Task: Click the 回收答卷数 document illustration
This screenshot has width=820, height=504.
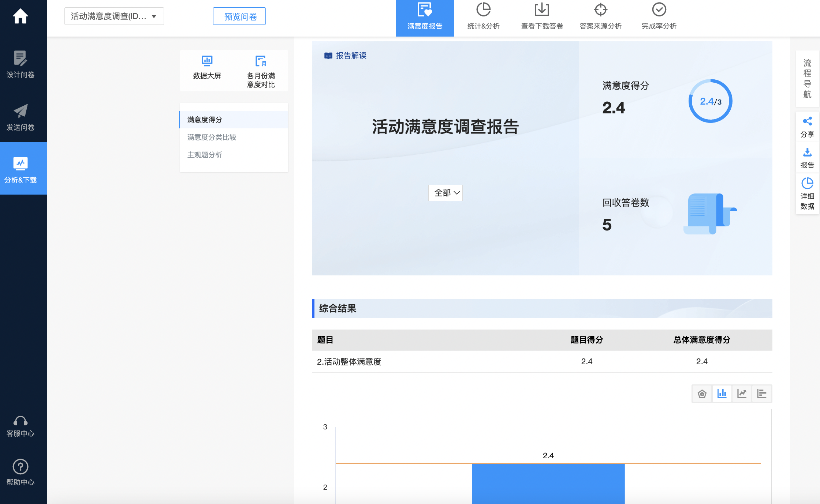Action: (x=709, y=214)
